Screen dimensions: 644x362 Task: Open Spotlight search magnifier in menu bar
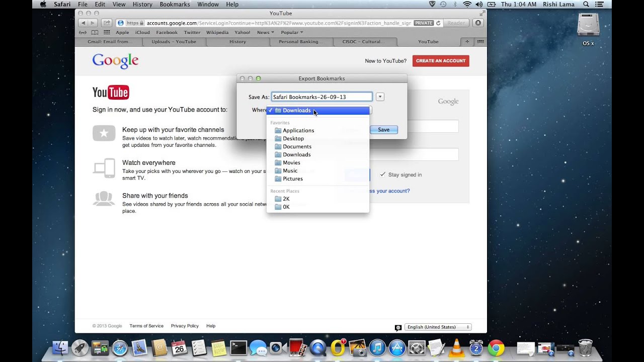coord(586,4)
